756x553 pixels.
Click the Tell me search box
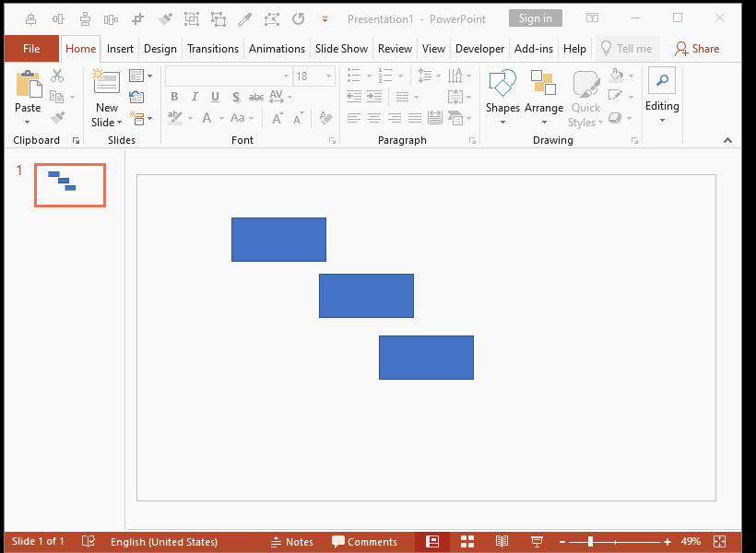pyautogui.click(x=627, y=49)
